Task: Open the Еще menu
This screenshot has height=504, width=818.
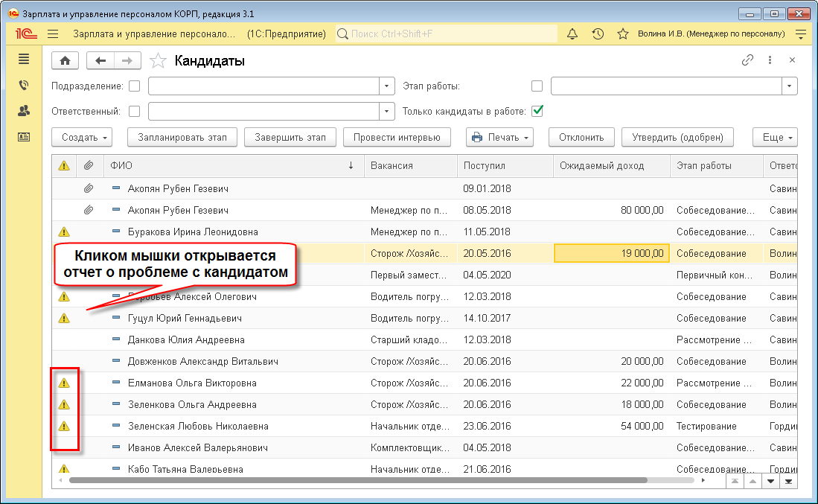Action: tap(775, 138)
